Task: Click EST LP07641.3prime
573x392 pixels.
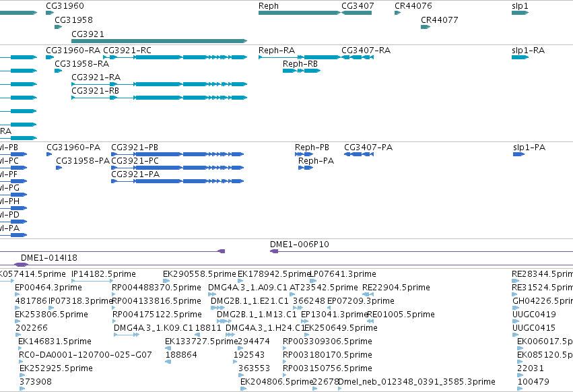Action: click(313, 281)
